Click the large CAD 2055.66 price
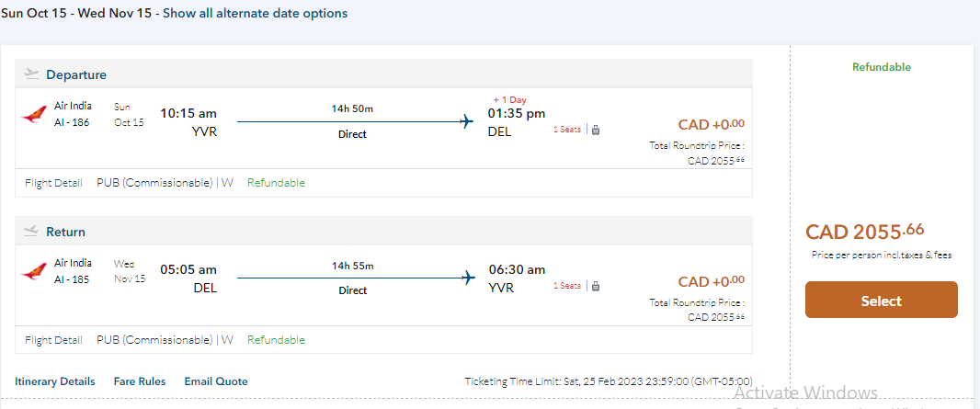Image resolution: width=980 pixels, height=409 pixels. pos(864,232)
